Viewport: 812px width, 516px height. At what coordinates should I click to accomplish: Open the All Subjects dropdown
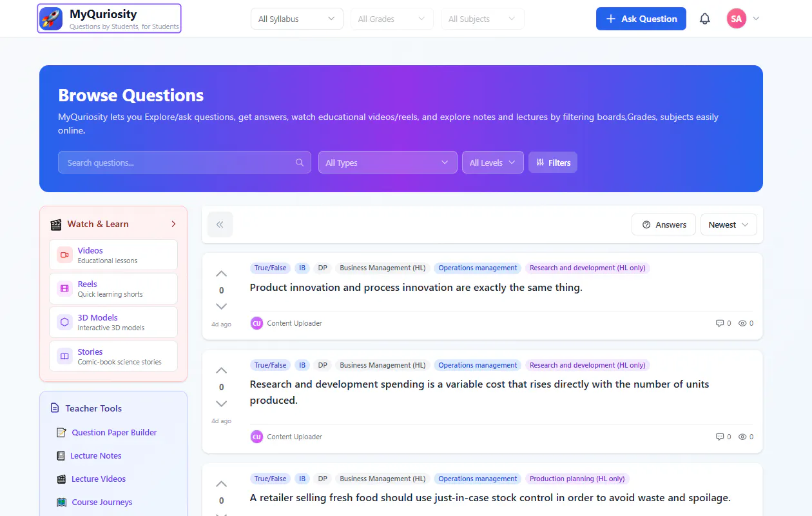pyautogui.click(x=482, y=19)
